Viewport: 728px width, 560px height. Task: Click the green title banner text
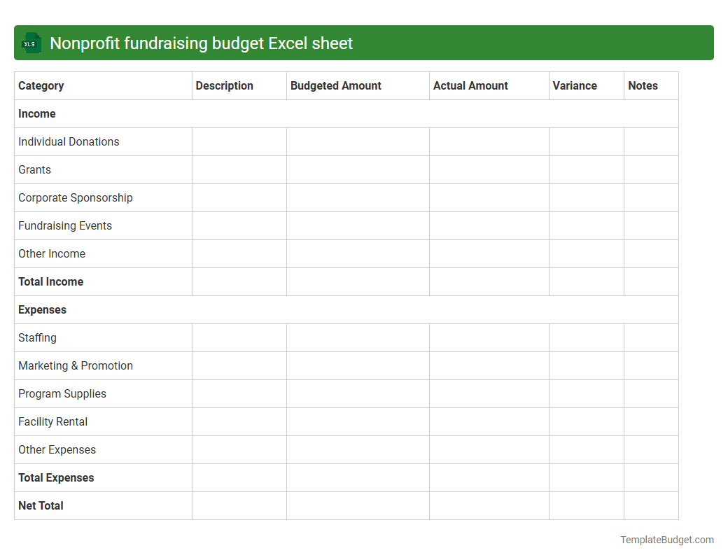(201, 43)
